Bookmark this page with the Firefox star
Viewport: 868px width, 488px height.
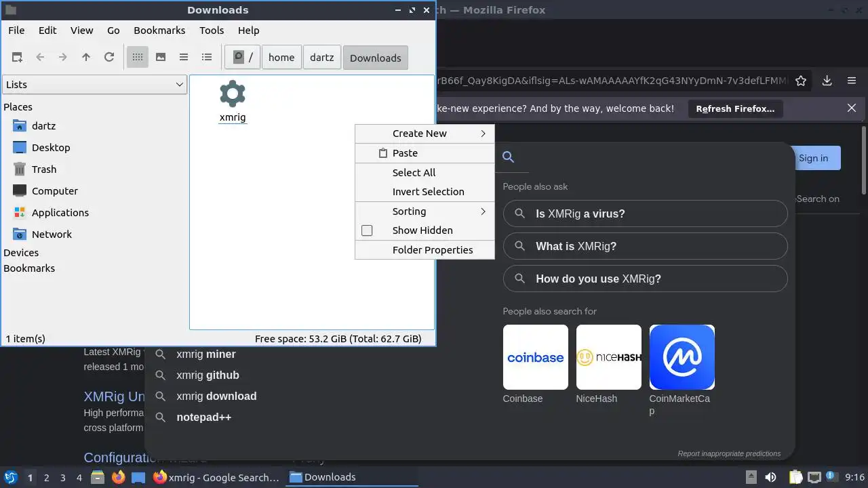pyautogui.click(x=801, y=81)
